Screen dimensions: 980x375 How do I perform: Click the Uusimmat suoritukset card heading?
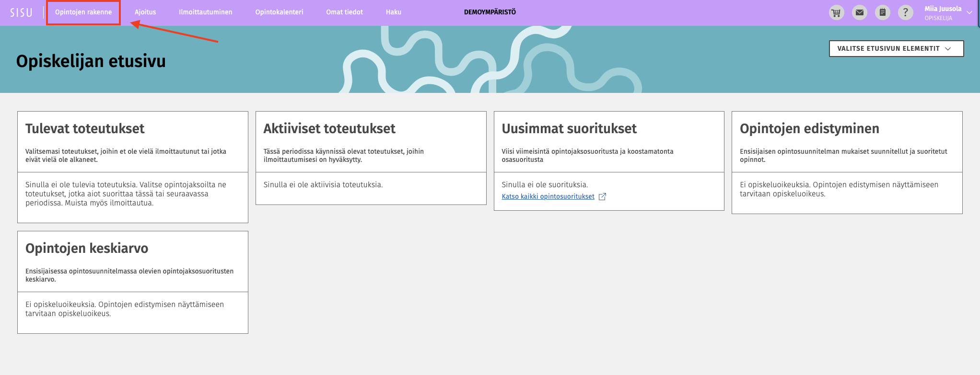[569, 129]
